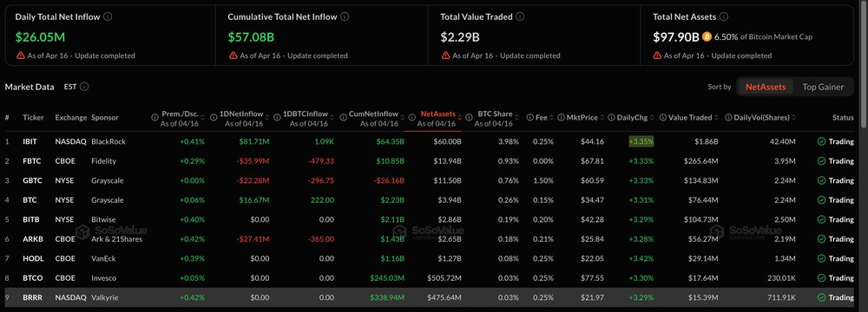Image resolution: width=868 pixels, height=312 pixels.
Task: Click the $57.08B cumulative inflow figure
Action: (251, 37)
